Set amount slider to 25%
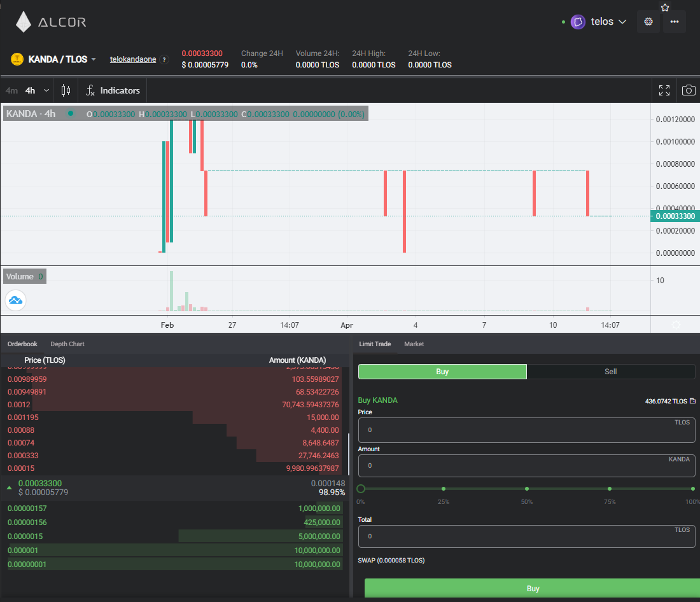This screenshot has width=700, height=602. [x=444, y=489]
